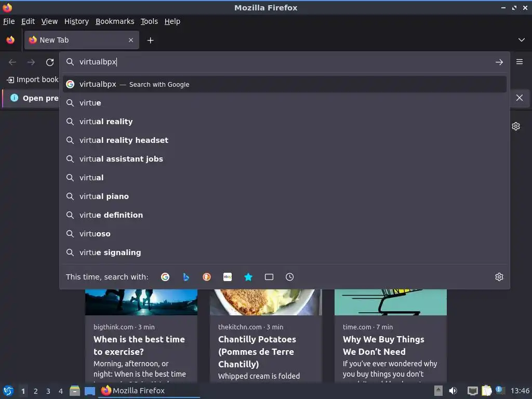Click the Firefox View icon beside the tabs
The width and height of the screenshot is (532, 399).
[x=10, y=40]
